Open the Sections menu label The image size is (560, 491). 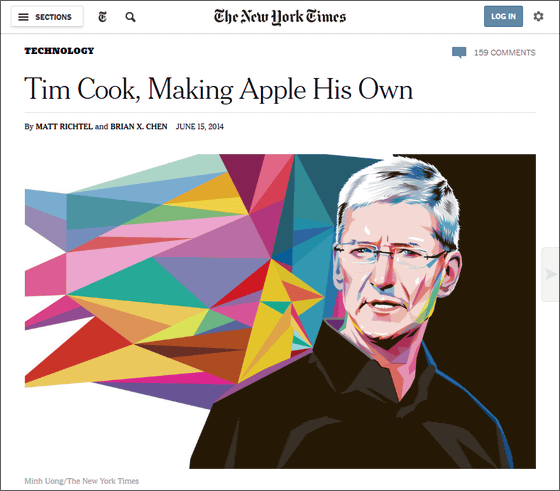click(x=53, y=17)
